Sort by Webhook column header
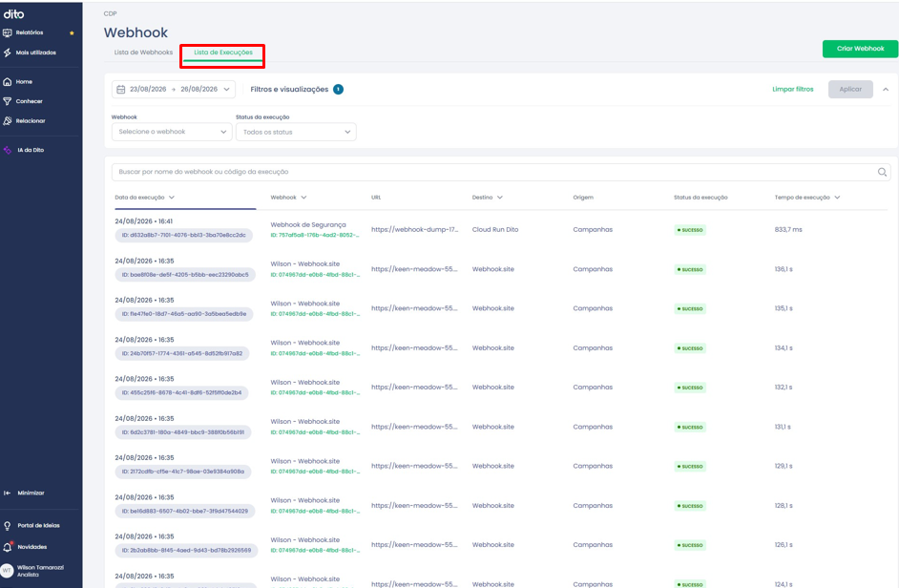The width and height of the screenshot is (899, 588). [288, 198]
